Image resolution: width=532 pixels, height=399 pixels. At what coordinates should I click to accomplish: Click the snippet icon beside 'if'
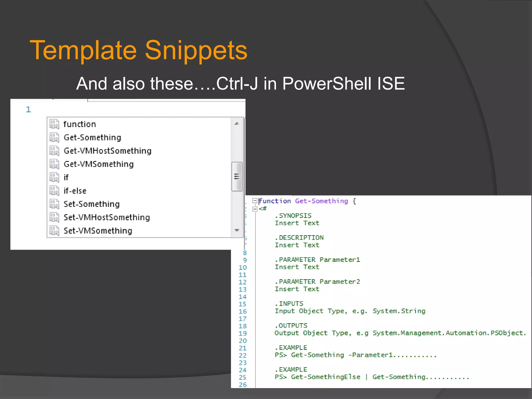[x=54, y=177]
